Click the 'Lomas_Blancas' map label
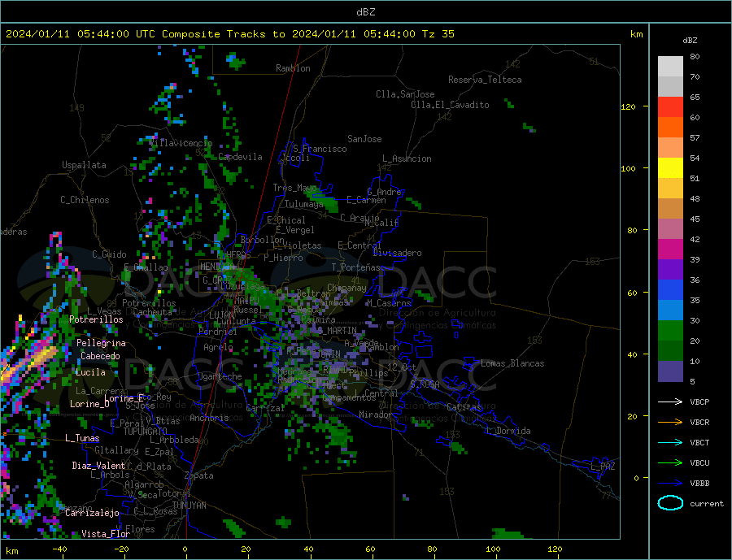The width and height of the screenshot is (732, 560). [x=512, y=363]
